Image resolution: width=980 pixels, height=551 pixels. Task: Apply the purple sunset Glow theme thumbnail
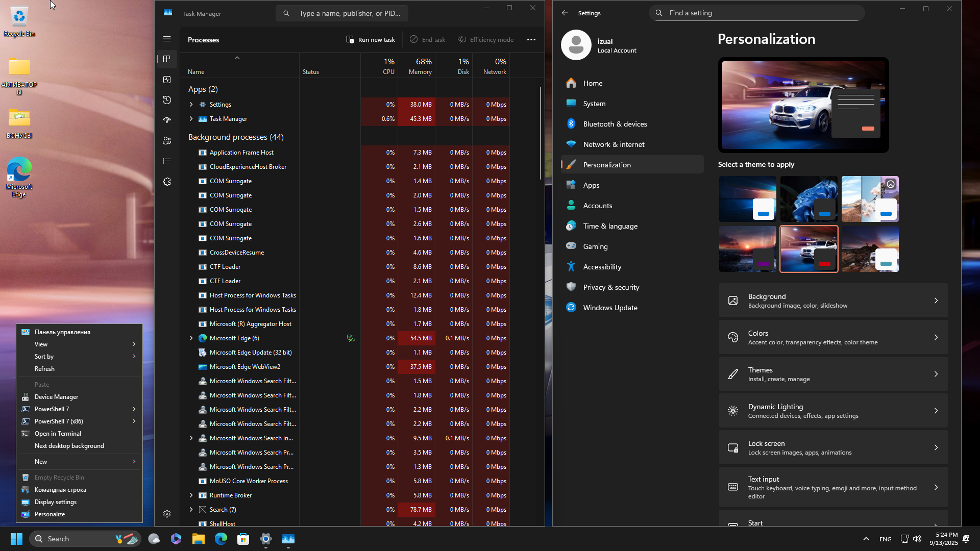point(748,249)
